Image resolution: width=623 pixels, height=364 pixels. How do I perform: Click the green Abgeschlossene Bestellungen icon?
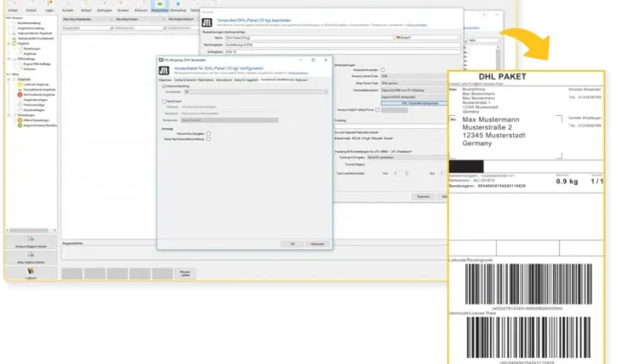(19, 125)
